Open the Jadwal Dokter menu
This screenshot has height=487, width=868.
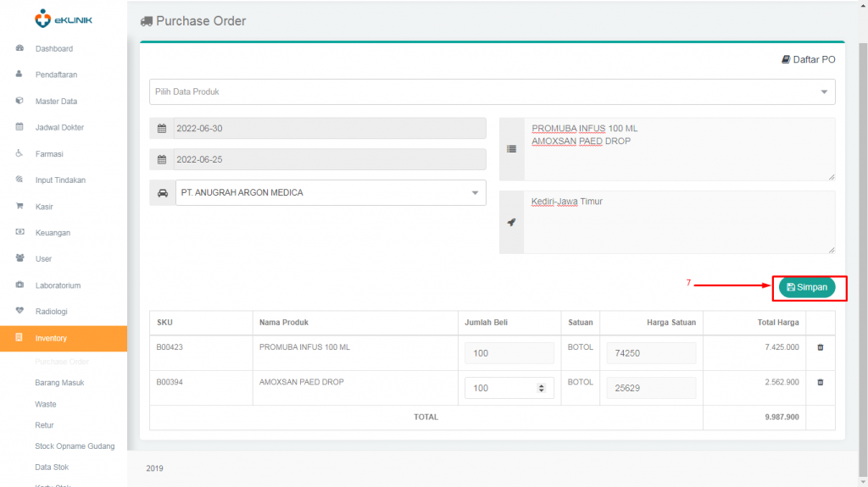(59, 127)
